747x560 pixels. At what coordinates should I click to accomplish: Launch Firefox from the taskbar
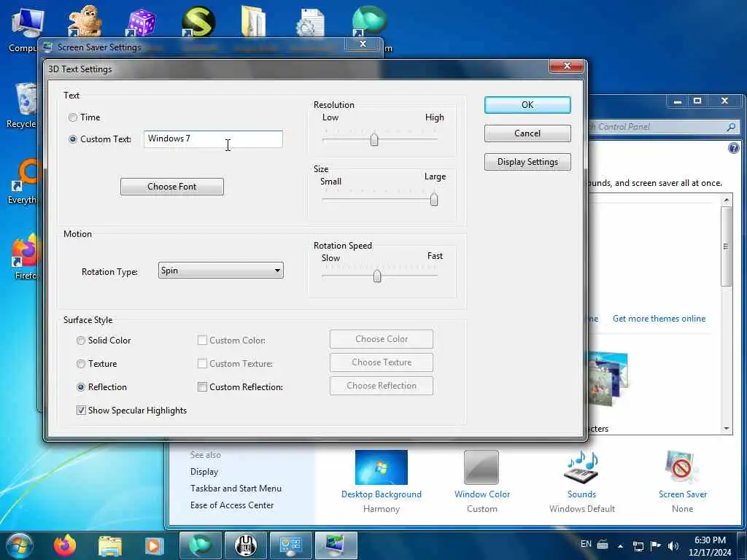[x=64, y=545]
